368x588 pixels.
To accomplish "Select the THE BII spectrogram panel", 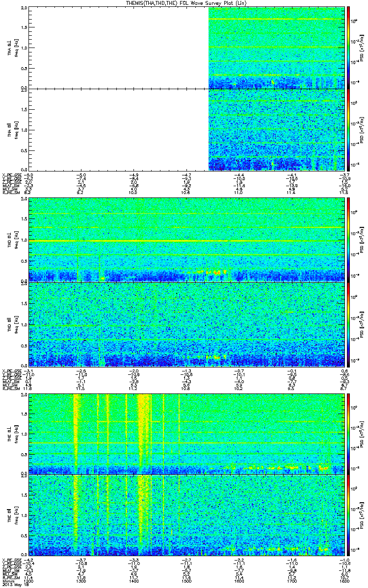I will [186, 515].
